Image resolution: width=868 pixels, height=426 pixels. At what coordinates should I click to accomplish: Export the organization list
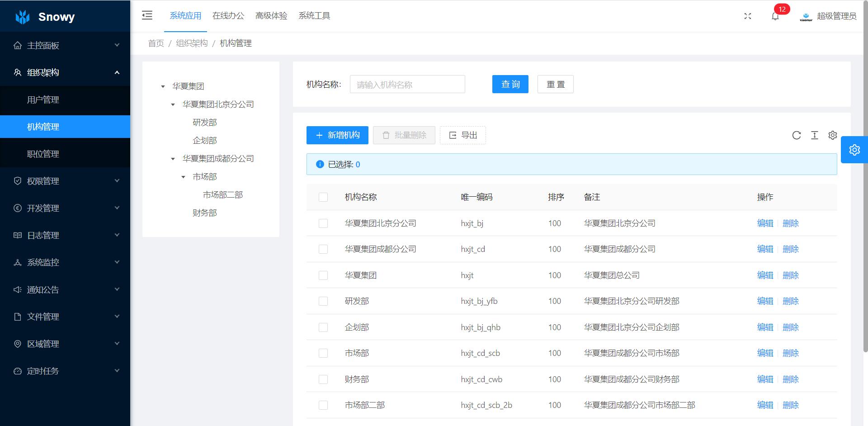(462, 135)
